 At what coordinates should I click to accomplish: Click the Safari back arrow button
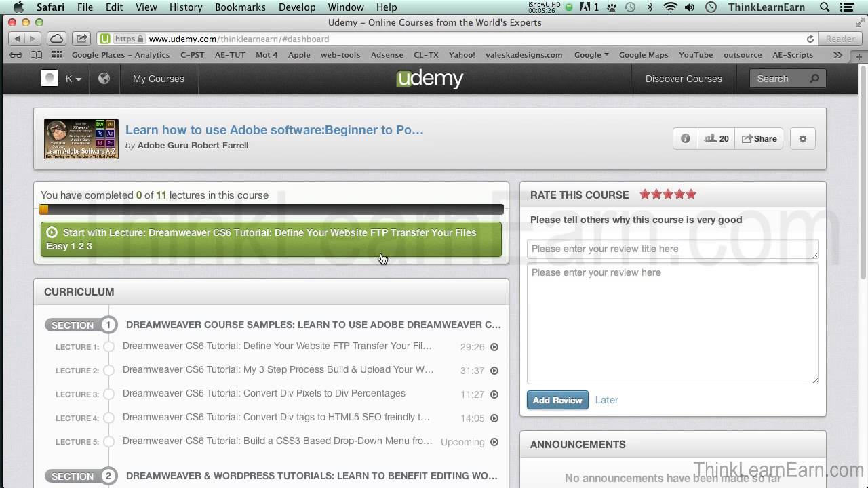tap(17, 39)
